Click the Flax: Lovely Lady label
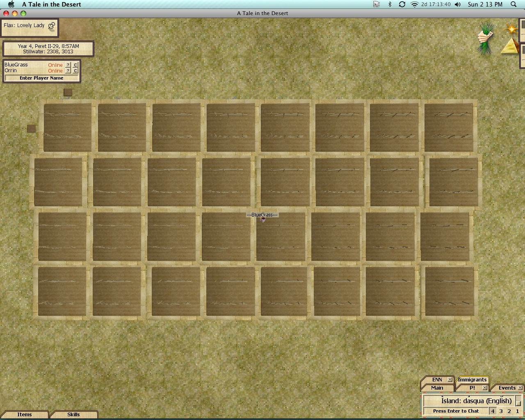Screen dimensions: 525x420 [24, 25]
